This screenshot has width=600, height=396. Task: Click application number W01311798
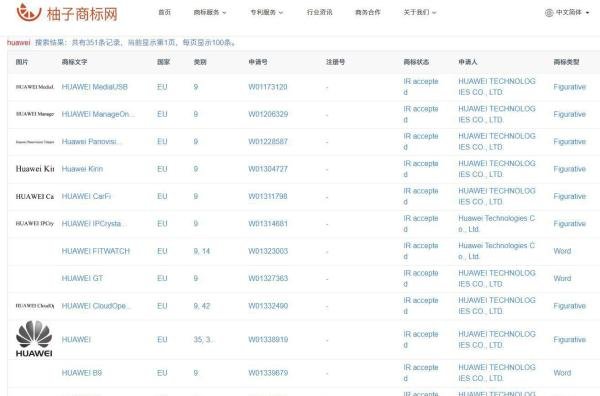click(x=268, y=196)
